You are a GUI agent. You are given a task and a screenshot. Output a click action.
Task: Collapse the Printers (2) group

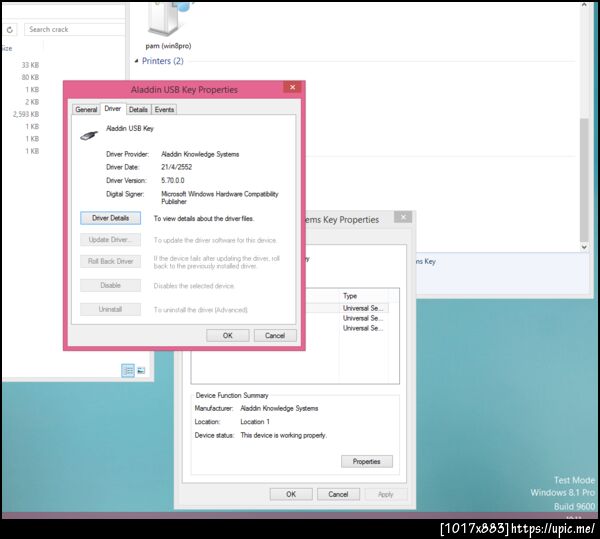tap(137, 61)
